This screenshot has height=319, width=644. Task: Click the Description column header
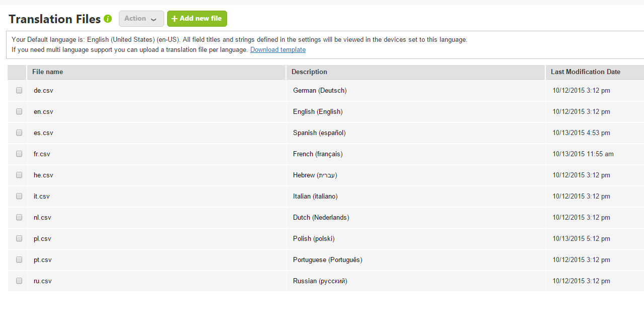click(x=309, y=72)
